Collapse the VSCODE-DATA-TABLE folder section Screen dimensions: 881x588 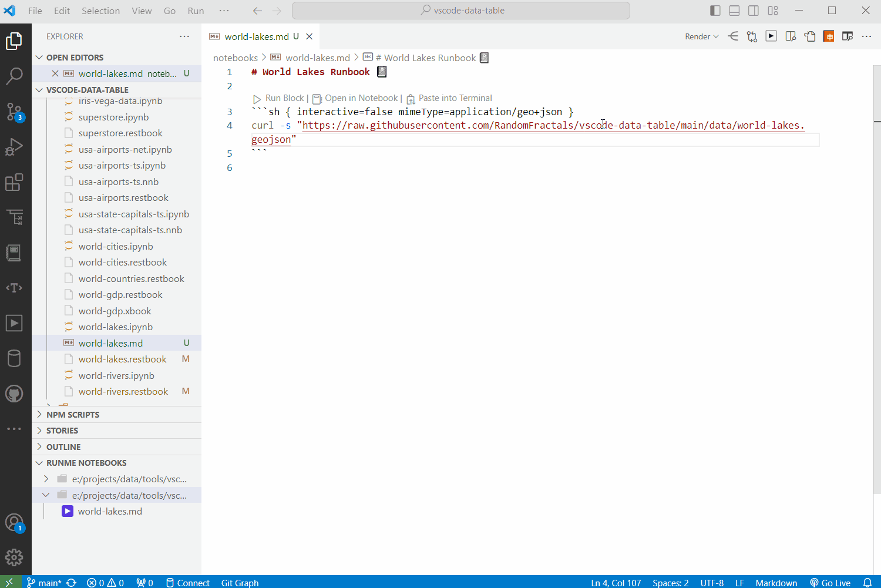pyautogui.click(x=116, y=90)
